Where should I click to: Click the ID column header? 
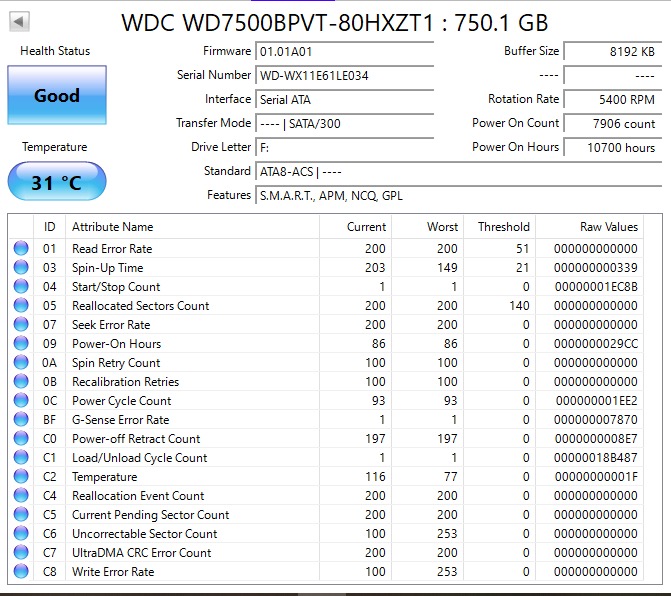(x=50, y=227)
